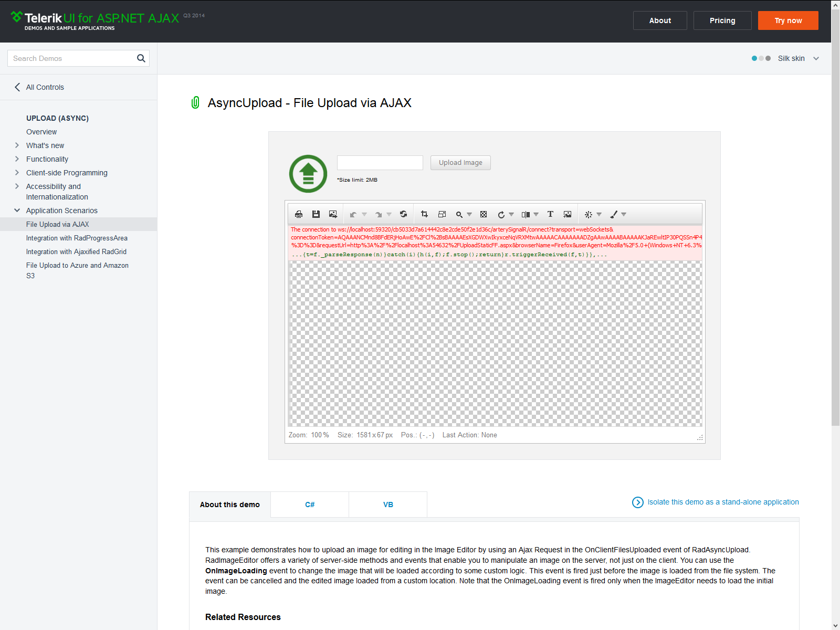
Task: Click the UPLOAD (ASYNC) heading
Action: coord(57,118)
